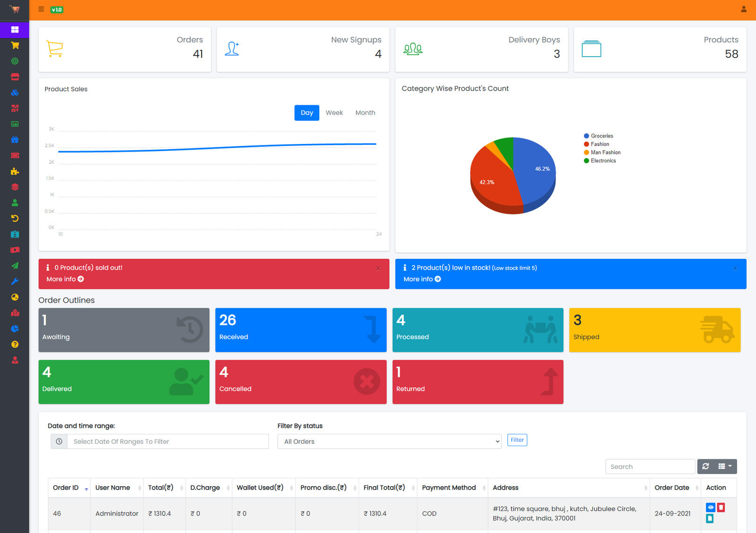Open the red ticket sidebar icon

pos(15,155)
